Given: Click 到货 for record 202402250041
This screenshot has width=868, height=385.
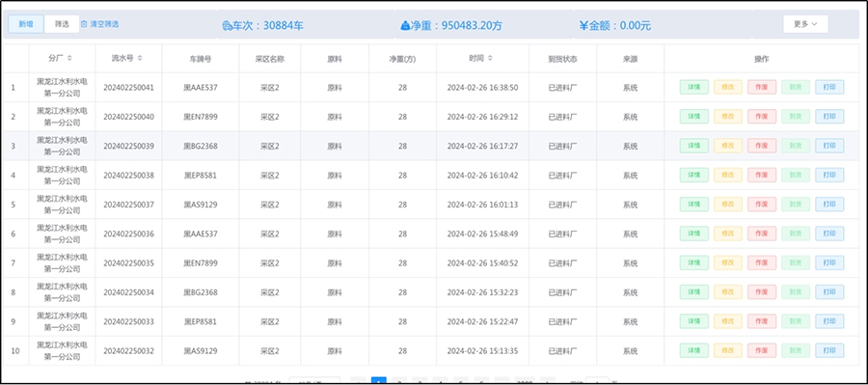Looking at the screenshot, I should click(796, 88).
